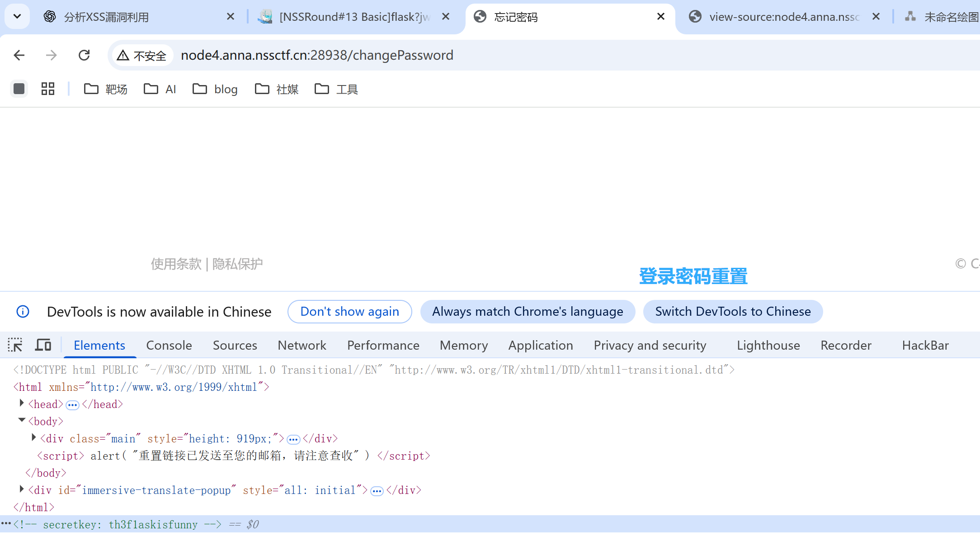Click the inspect element picker icon
980x560 pixels.
coord(15,345)
